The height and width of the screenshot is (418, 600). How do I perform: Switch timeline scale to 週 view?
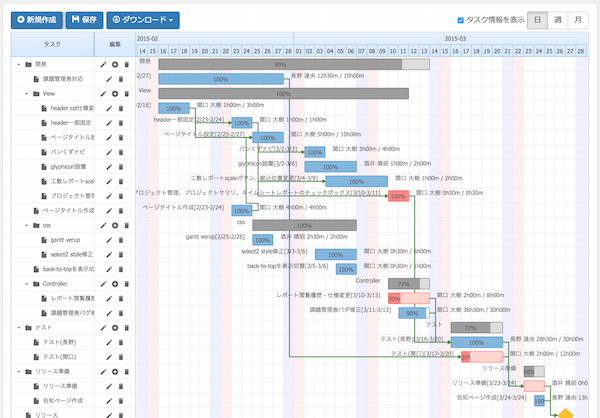pyautogui.click(x=557, y=19)
